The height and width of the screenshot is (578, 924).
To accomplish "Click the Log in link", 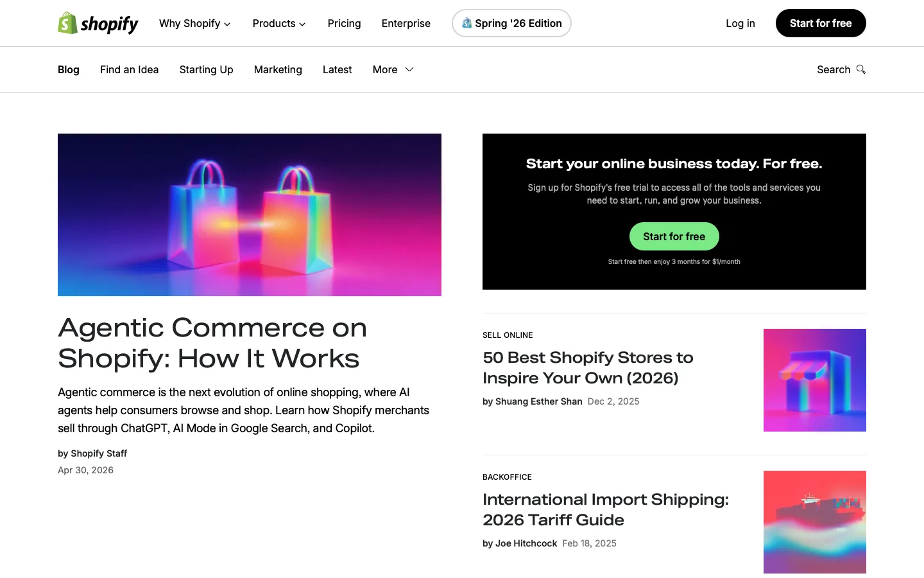I will pos(740,23).
